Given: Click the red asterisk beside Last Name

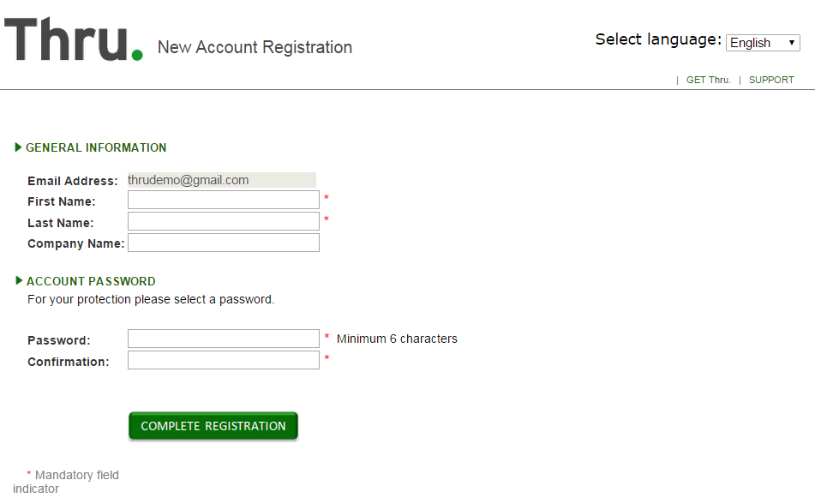Looking at the screenshot, I should (x=327, y=219).
